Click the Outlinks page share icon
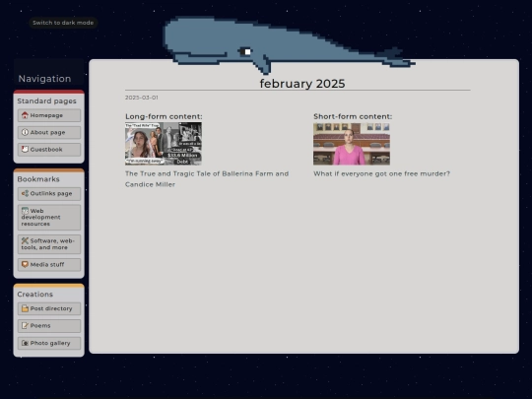The image size is (532, 399). (25, 193)
